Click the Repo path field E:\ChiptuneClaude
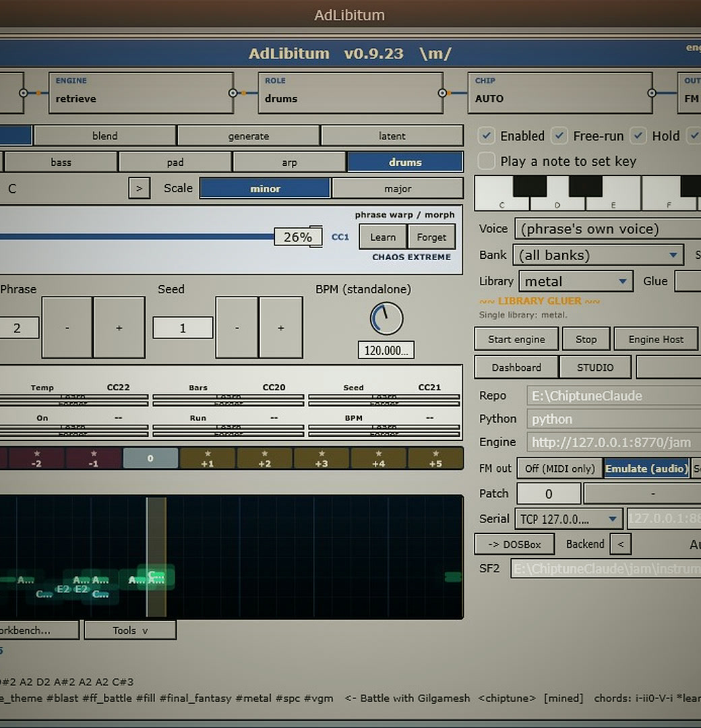This screenshot has width=701, height=728. click(x=614, y=396)
